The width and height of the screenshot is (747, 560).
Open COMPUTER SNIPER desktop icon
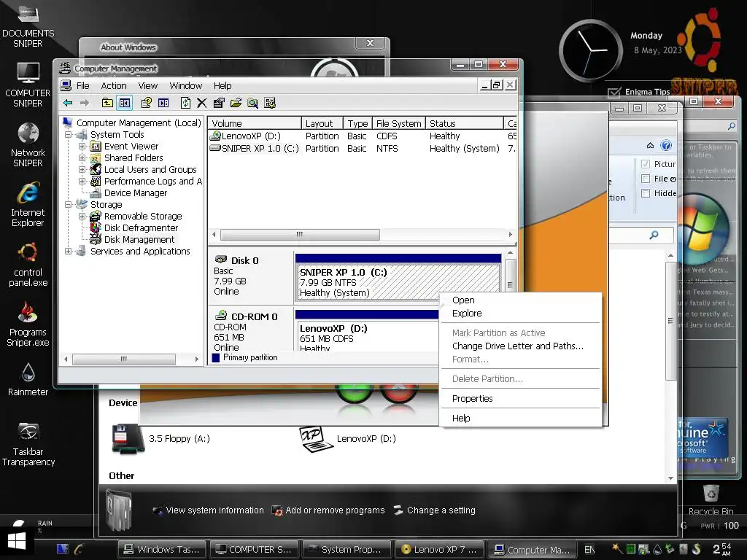[x=28, y=85]
